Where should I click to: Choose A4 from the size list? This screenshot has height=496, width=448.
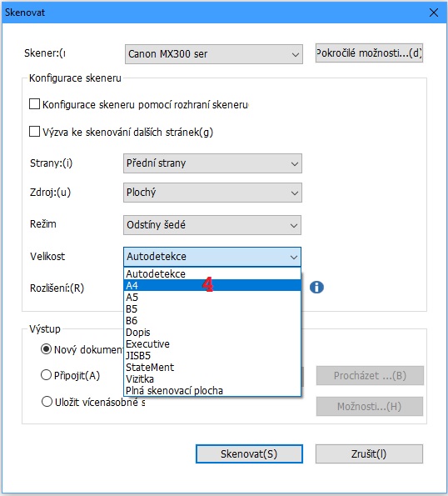click(212, 285)
